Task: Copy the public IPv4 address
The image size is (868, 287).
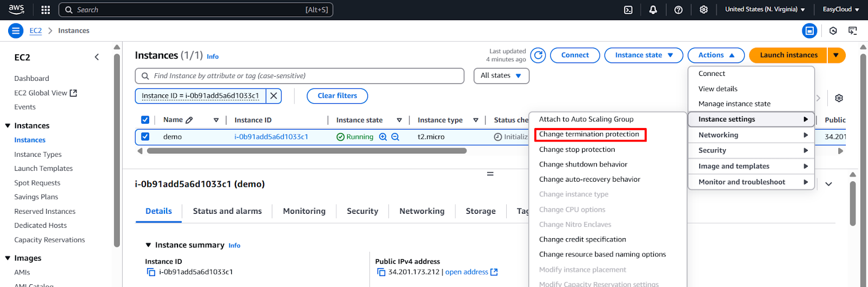Action: [381, 272]
